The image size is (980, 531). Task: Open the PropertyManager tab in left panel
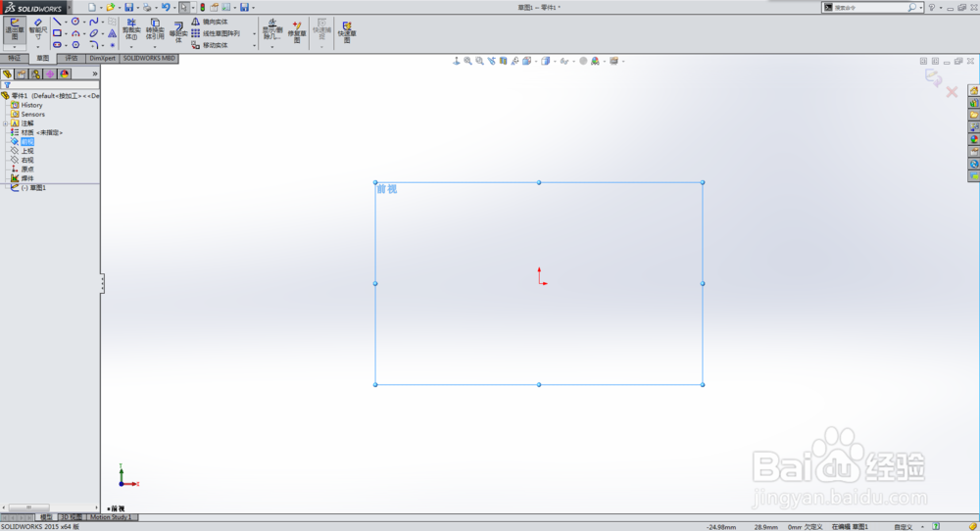[22, 73]
